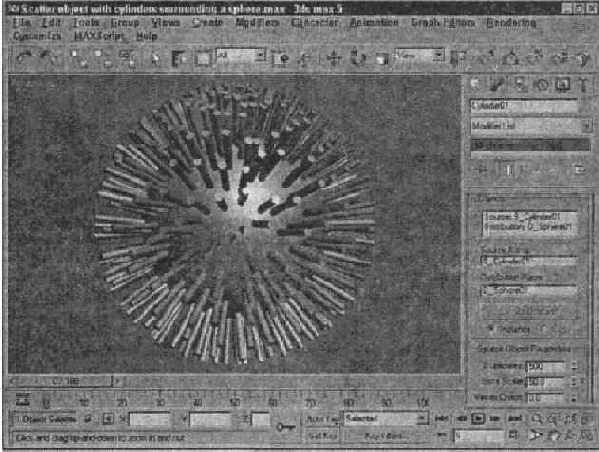Open the Graph Editors menu
The width and height of the screenshot is (599, 452).
pyautogui.click(x=443, y=23)
